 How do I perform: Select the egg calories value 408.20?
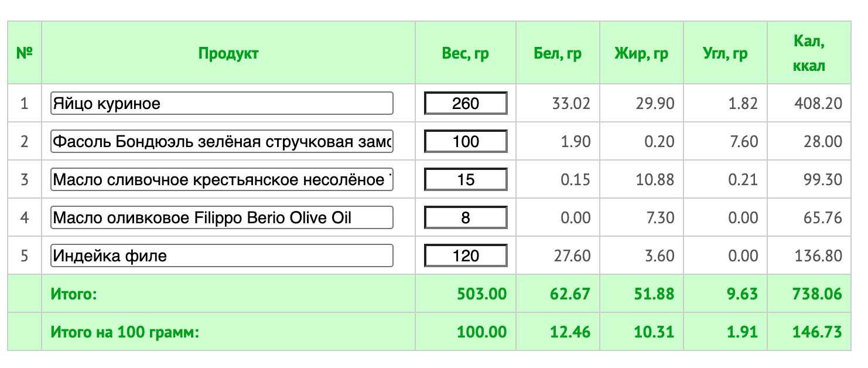[818, 104]
